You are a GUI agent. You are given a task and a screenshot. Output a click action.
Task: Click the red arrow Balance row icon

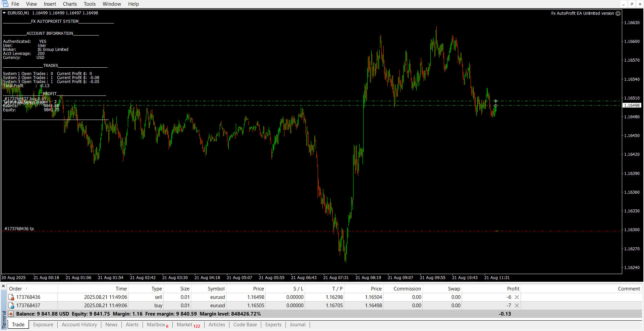[11, 314]
